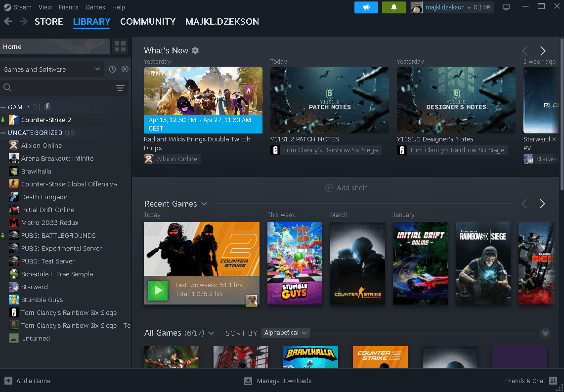Open the Games menu

pyautogui.click(x=95, y=7)
